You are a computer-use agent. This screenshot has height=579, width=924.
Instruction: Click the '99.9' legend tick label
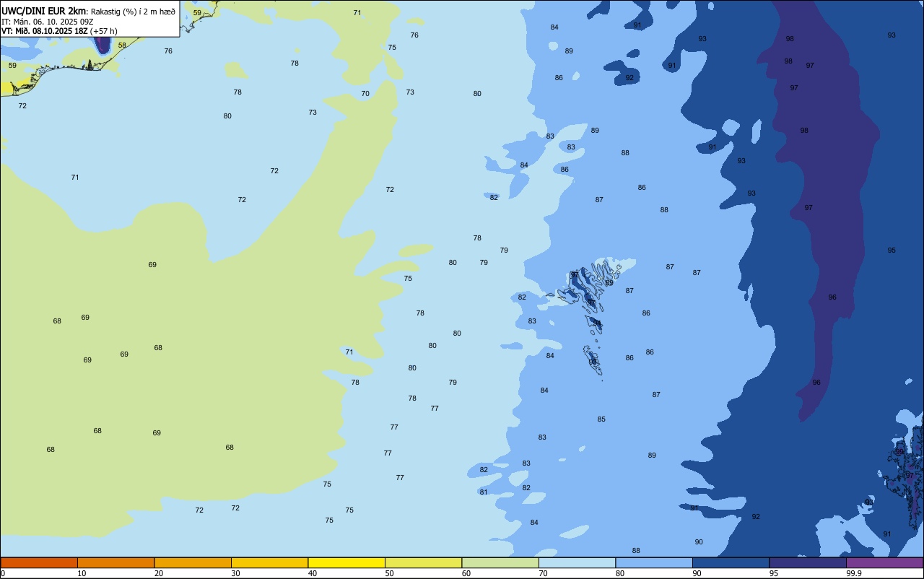pos(854,573)
